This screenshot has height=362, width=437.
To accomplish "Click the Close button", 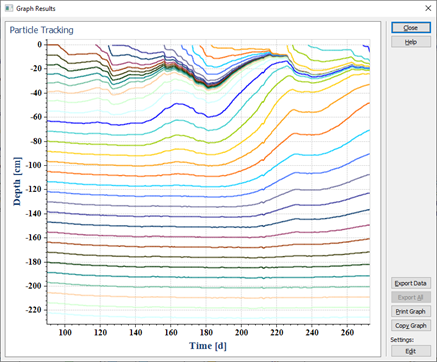I will 411,28.
